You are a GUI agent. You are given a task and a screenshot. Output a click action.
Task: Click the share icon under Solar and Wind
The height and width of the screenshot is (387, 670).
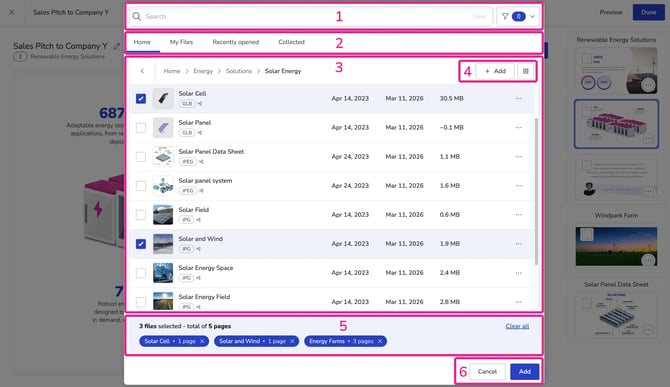198,249
